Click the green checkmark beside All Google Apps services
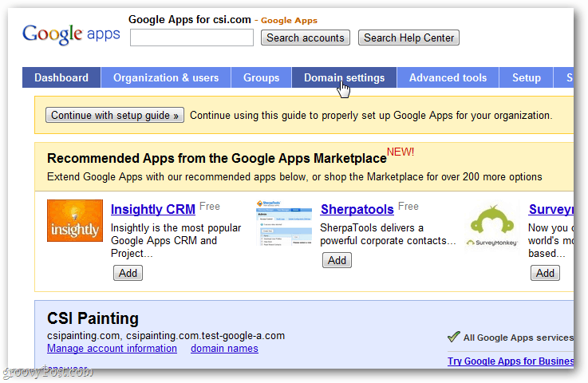 point(454,337)
